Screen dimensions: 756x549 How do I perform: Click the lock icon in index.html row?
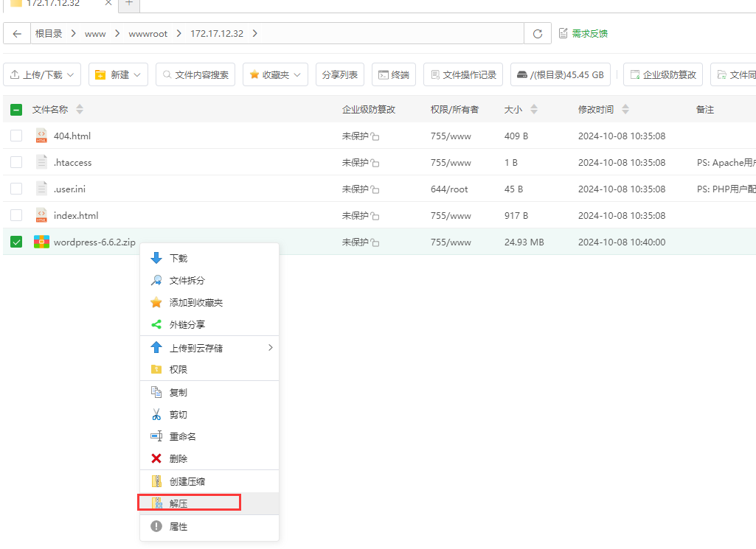(375, 216)
